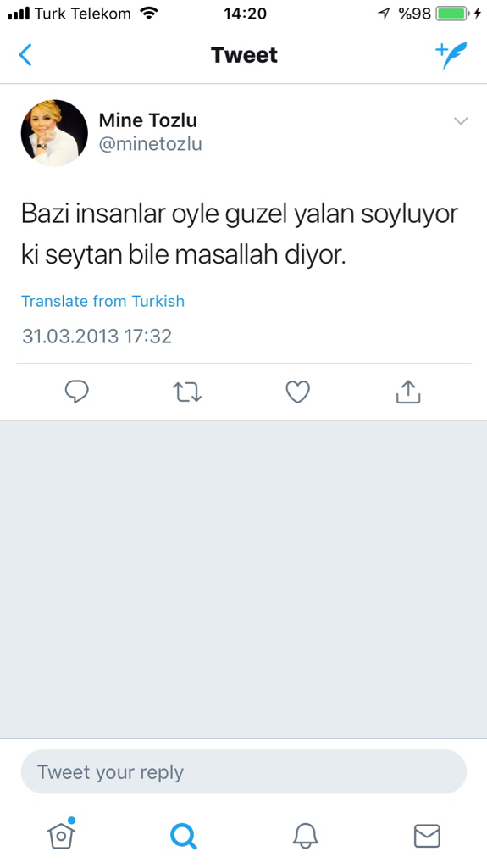This screenshot has height=868, width=487.
Task: Focus the Tweet your reply field
Action: pyautogui.click(x=244, y=771)
